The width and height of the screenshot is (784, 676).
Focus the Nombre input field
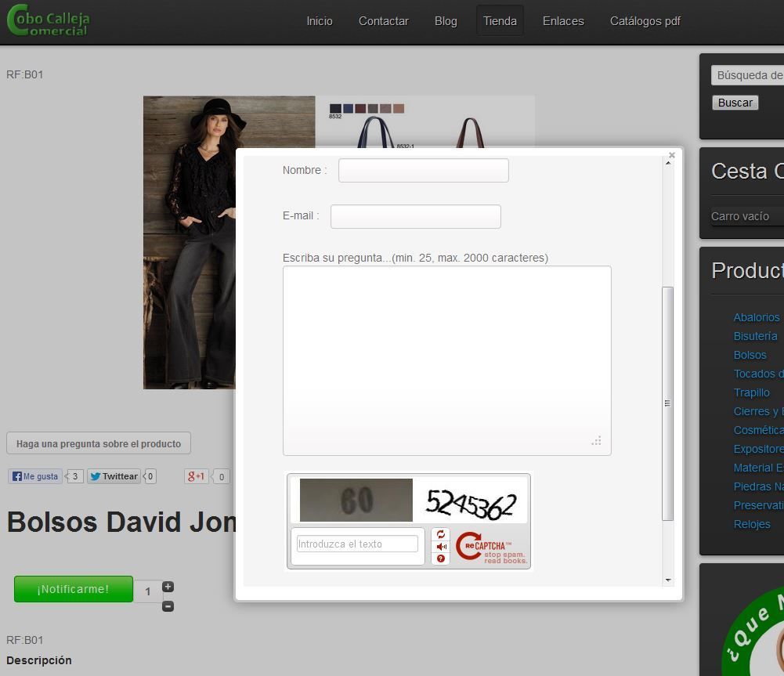click(424, 171)
